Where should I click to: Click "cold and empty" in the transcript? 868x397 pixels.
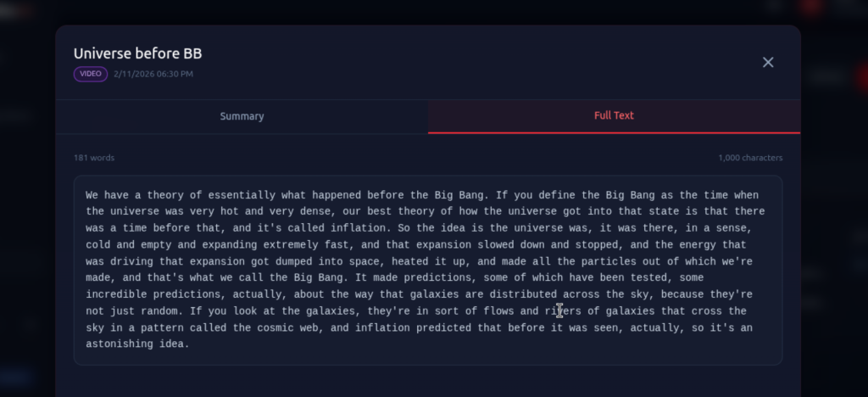pos(127,245)
